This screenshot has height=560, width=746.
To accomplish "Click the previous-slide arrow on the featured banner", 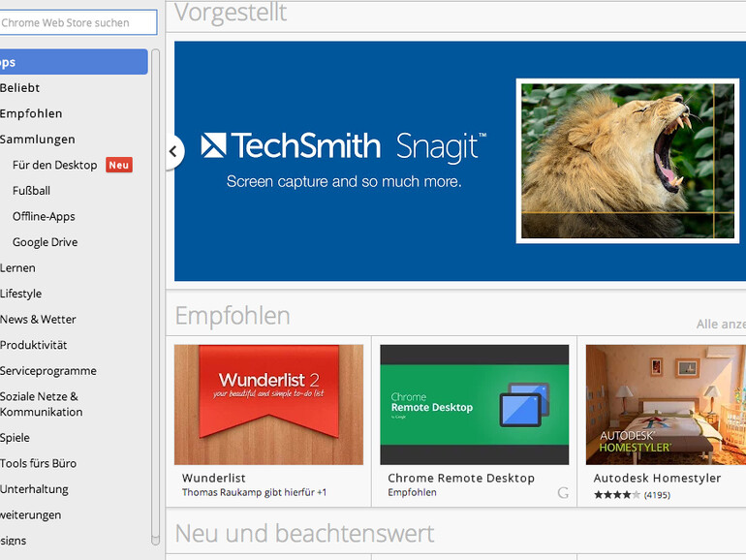I will pos(174,151).
